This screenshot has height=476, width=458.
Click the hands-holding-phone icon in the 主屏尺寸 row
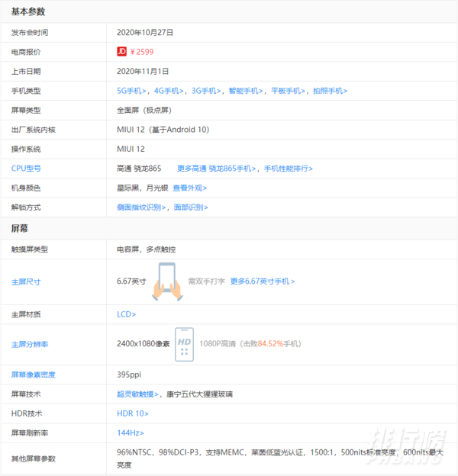coord(167,281)
